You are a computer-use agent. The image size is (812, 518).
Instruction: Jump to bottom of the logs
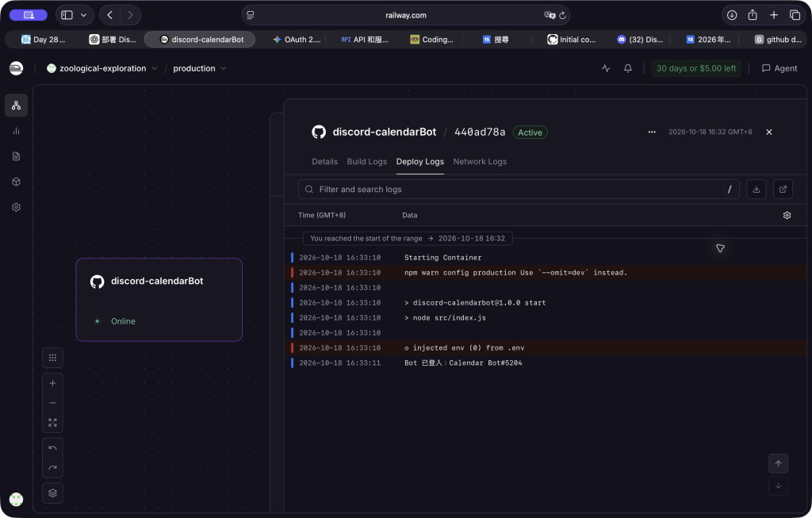(778, 486)
